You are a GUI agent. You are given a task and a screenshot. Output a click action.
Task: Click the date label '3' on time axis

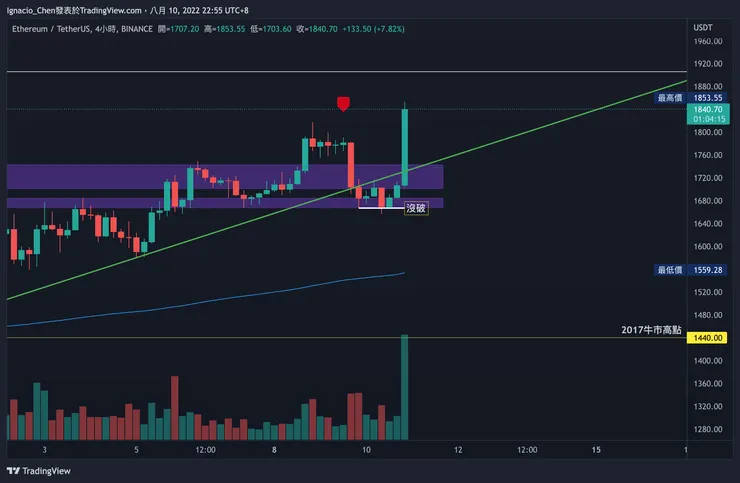(x=44, y=450)
